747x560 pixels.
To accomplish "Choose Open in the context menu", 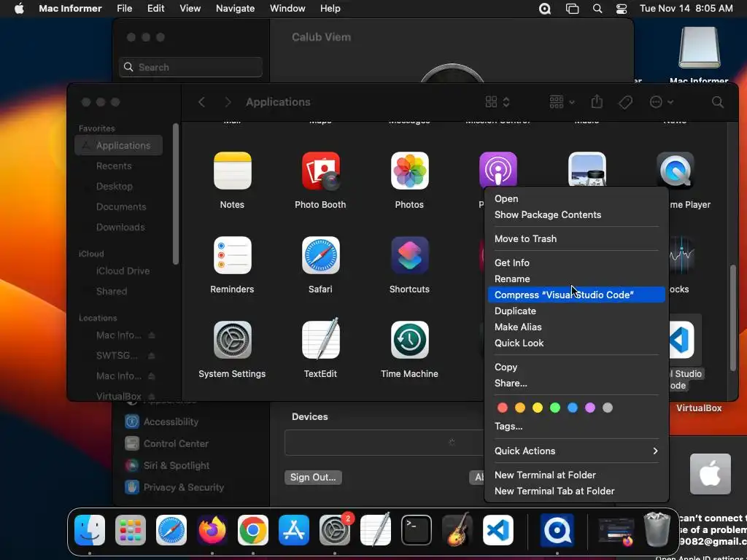I will click(x=576, y=198).
